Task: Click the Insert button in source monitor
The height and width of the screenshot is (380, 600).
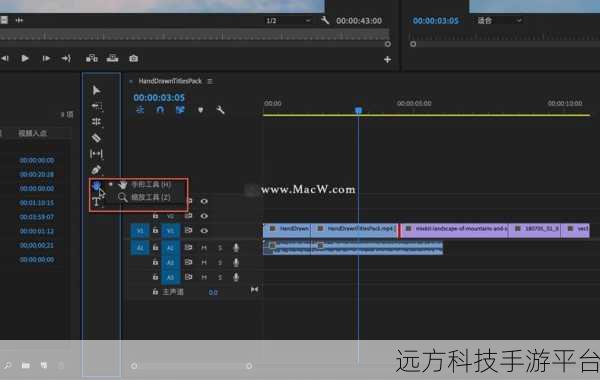Action: (x=92, y=58)
